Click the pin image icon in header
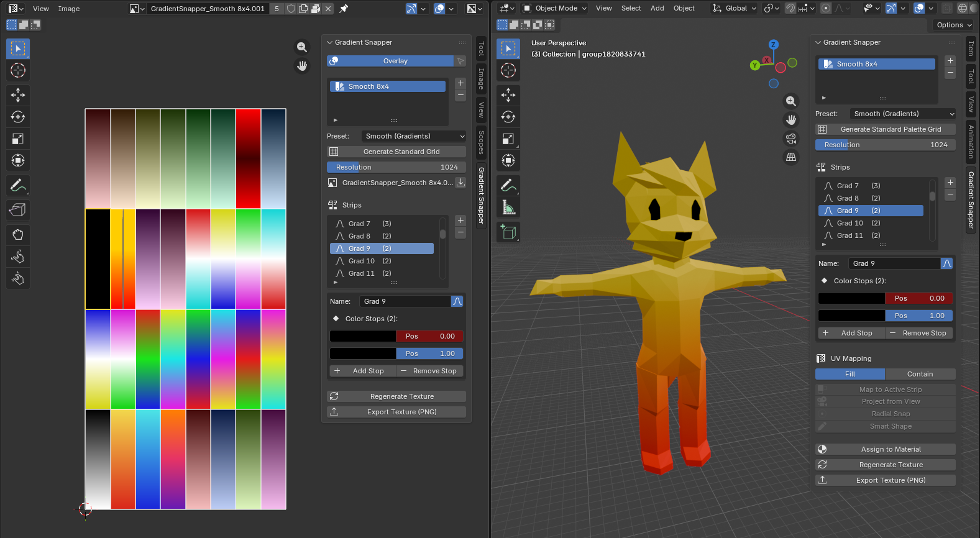 click(x=344, y=9)
